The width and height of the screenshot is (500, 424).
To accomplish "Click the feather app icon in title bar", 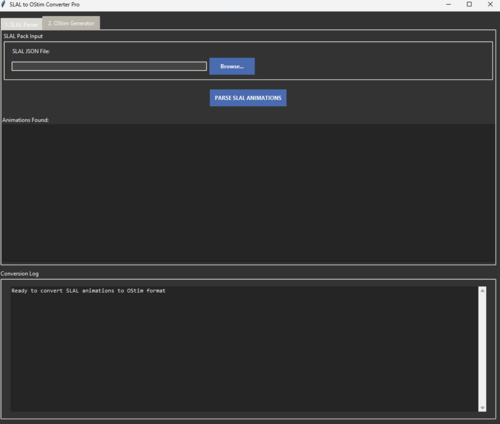I will (x=4, y=4).
